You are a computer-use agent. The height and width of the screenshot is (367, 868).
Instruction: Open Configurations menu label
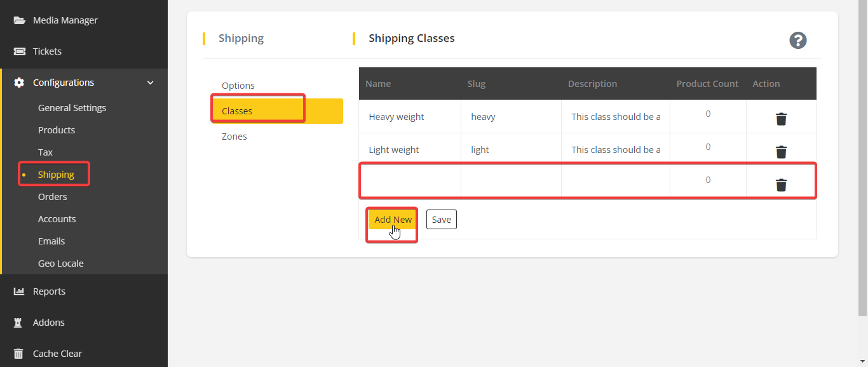[64, 83]
